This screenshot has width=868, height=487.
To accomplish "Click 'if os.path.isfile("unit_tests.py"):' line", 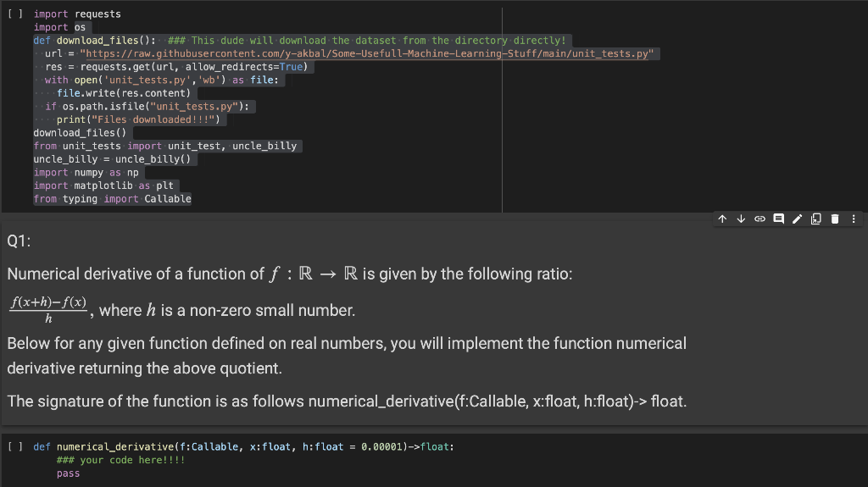I will tap(147, 106).
